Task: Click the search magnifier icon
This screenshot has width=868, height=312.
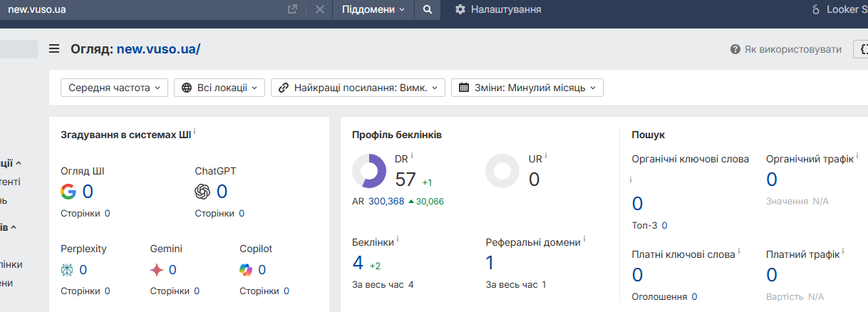Action: (428, 10)
